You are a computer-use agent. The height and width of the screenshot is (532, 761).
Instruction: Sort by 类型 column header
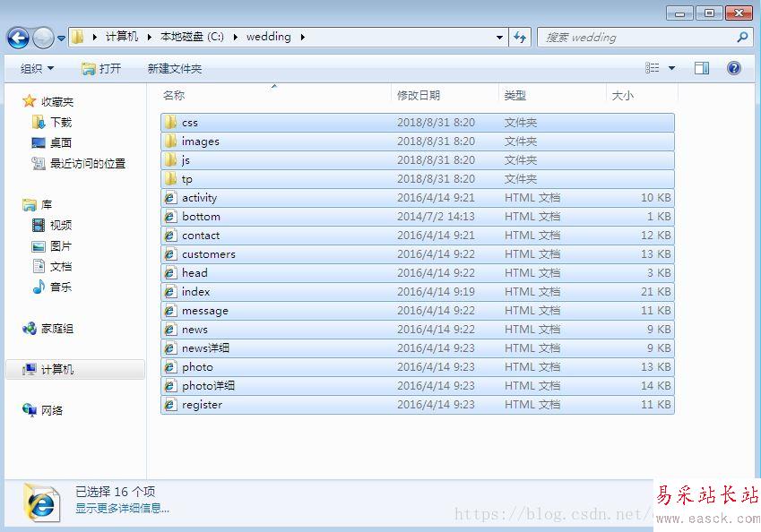pos(515,96)
